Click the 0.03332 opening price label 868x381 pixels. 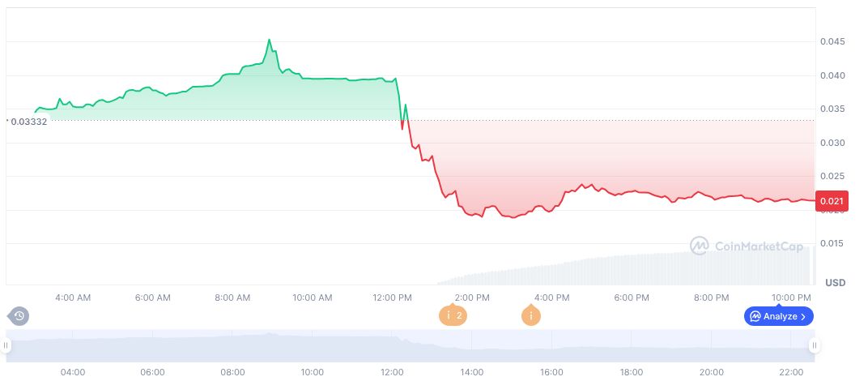click(x=28, y=122)
